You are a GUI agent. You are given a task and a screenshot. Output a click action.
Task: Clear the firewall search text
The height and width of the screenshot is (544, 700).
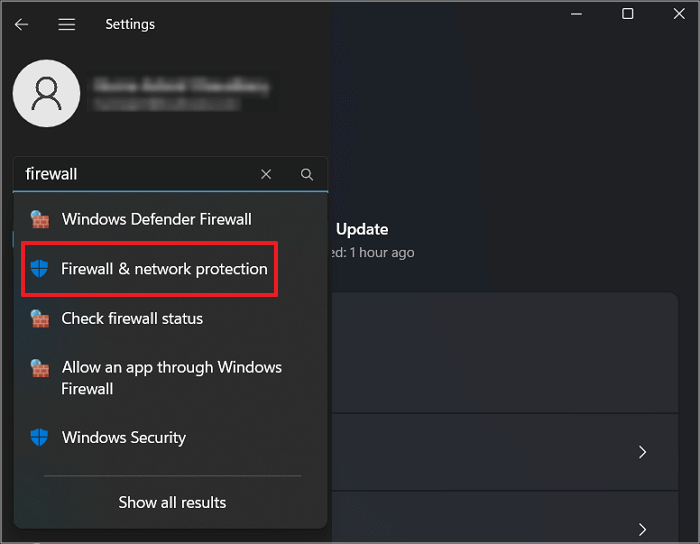(x=266, y=174)
